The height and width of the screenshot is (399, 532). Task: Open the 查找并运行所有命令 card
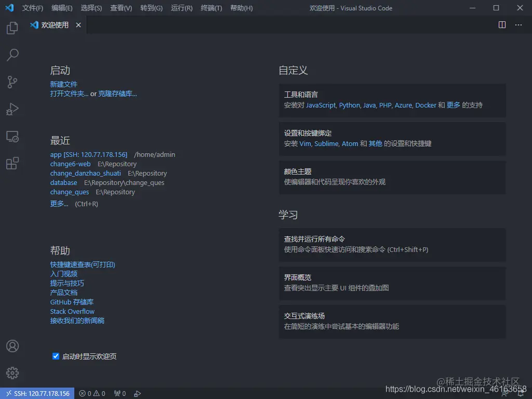[392, 245]
